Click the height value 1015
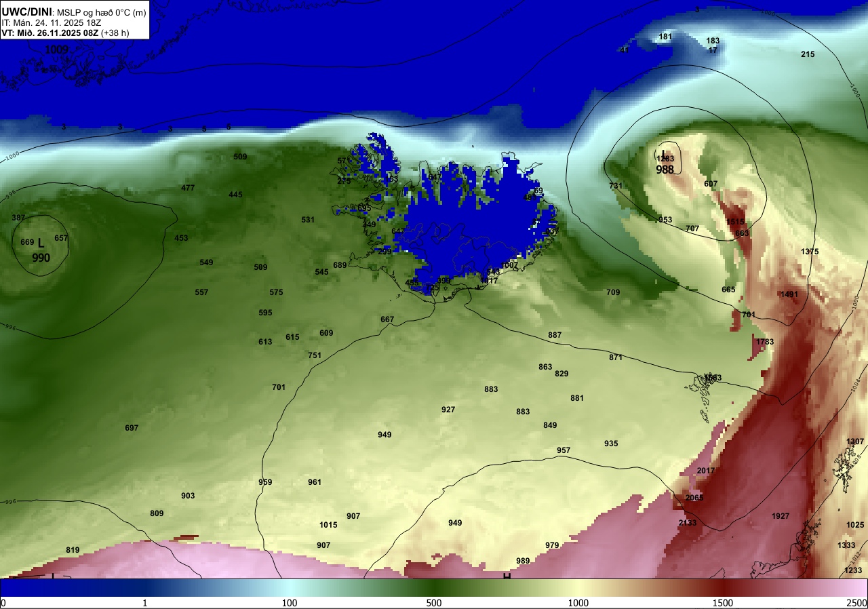 tap(328, 525)
